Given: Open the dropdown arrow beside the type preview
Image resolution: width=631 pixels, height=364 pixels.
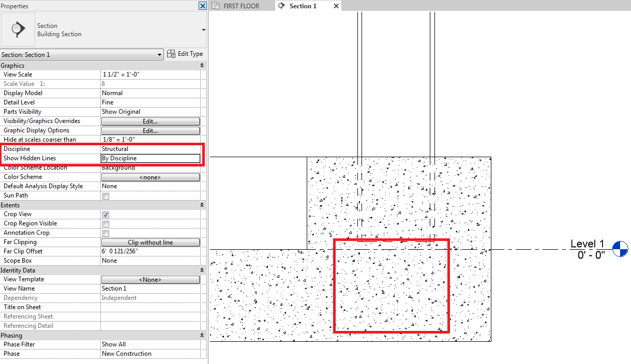Looking at the screenshot, I should [x=203, y=29].
